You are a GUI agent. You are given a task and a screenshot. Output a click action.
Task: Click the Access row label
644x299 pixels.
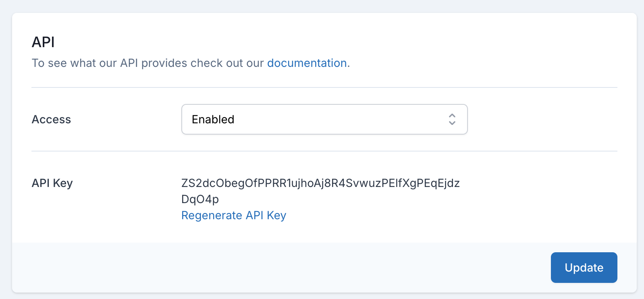tap(51, 119)
